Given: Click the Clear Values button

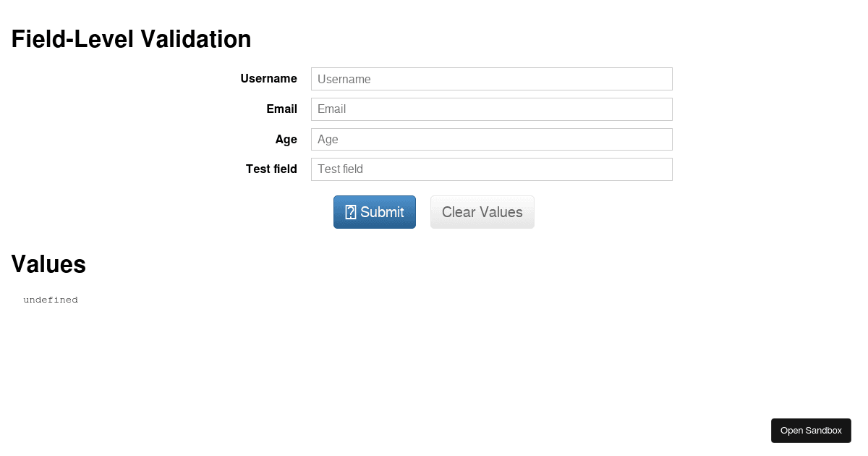Looking at the screenshot, I should tap(482, 211).
